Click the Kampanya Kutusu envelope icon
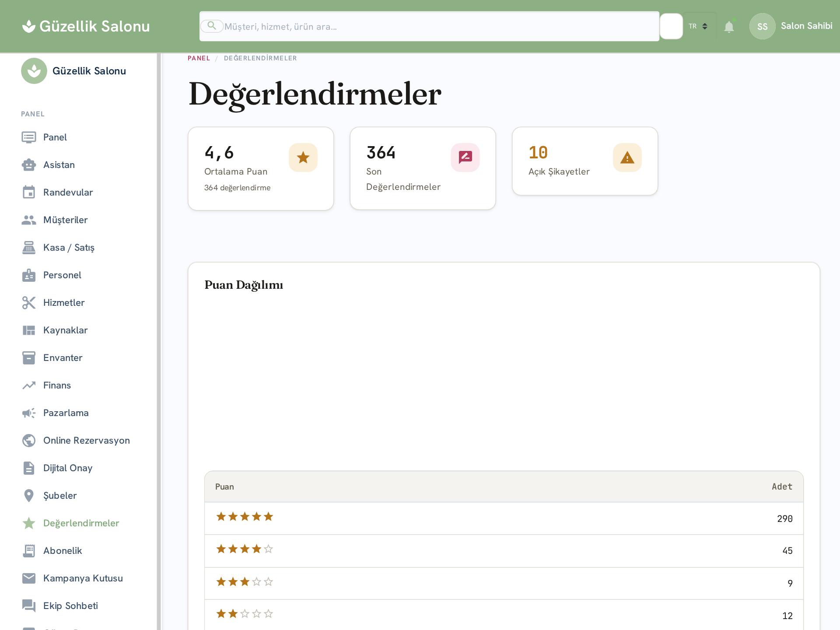This screenshot has height=630, width=840. 29,578
